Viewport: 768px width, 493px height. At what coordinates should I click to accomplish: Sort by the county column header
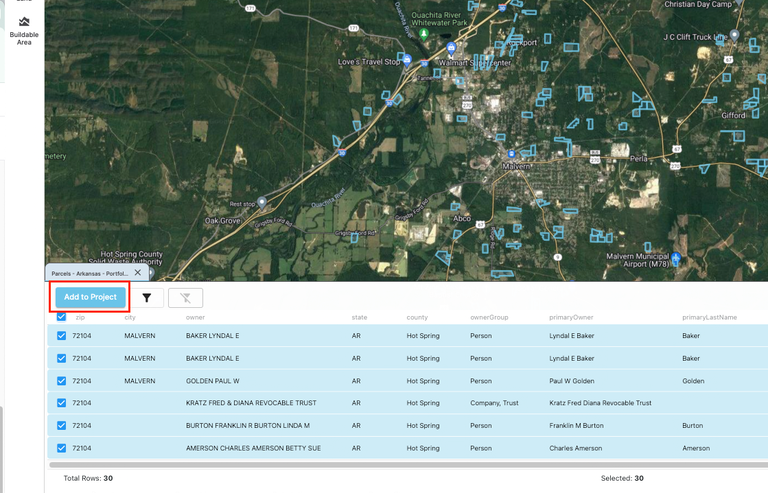tap(417, 317)
